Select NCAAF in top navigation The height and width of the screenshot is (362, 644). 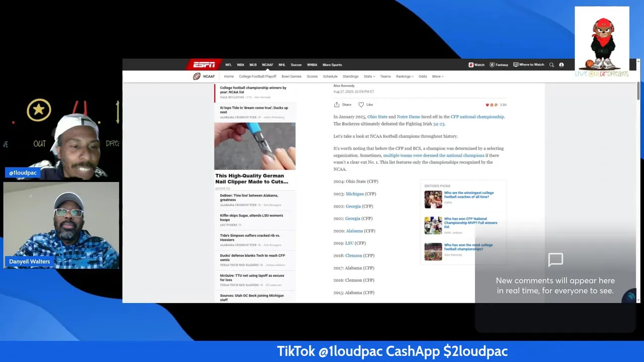[x=267, y=65]
